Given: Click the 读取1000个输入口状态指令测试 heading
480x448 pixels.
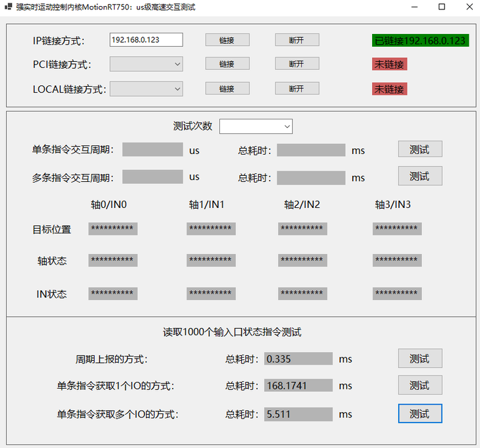Looking at the screenshot, I should [x=232, y=332].
